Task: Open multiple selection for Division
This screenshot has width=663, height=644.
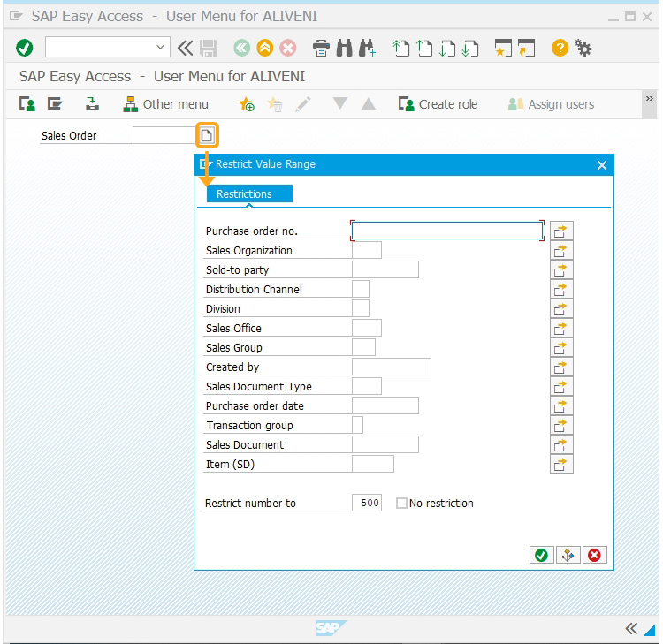Action: click(x=561, y=309)
